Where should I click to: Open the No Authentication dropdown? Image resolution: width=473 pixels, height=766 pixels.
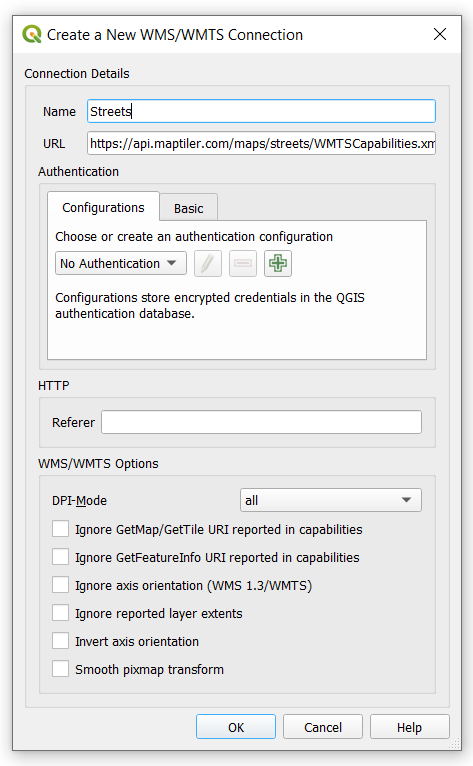[121, 263]
